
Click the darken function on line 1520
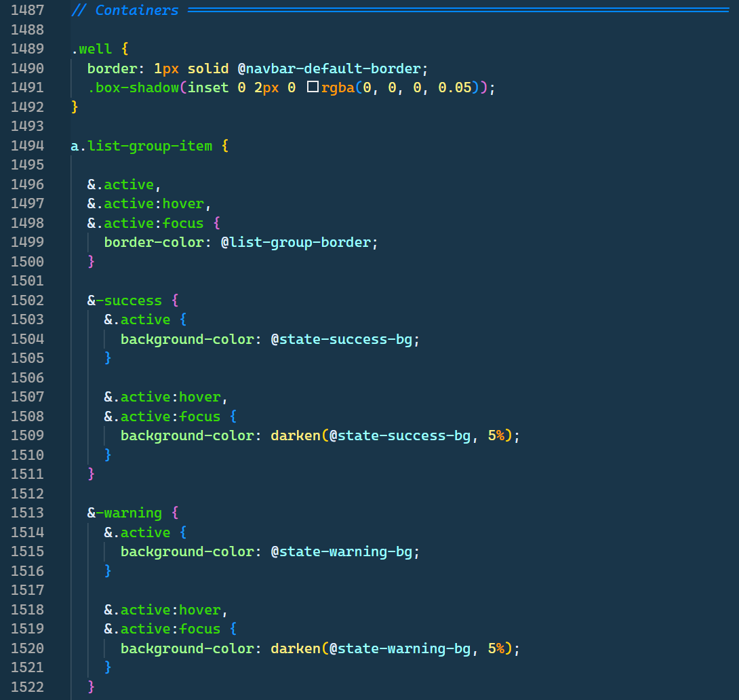295,648
